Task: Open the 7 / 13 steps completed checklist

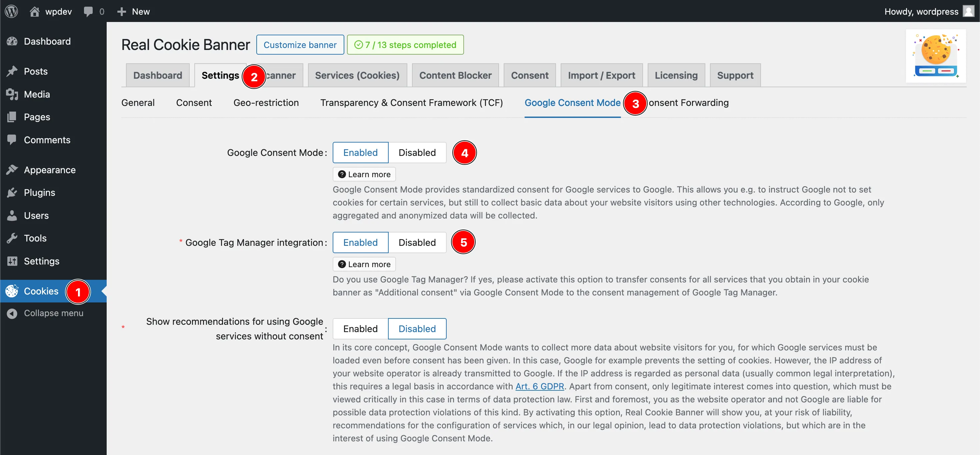Action: 405,45
